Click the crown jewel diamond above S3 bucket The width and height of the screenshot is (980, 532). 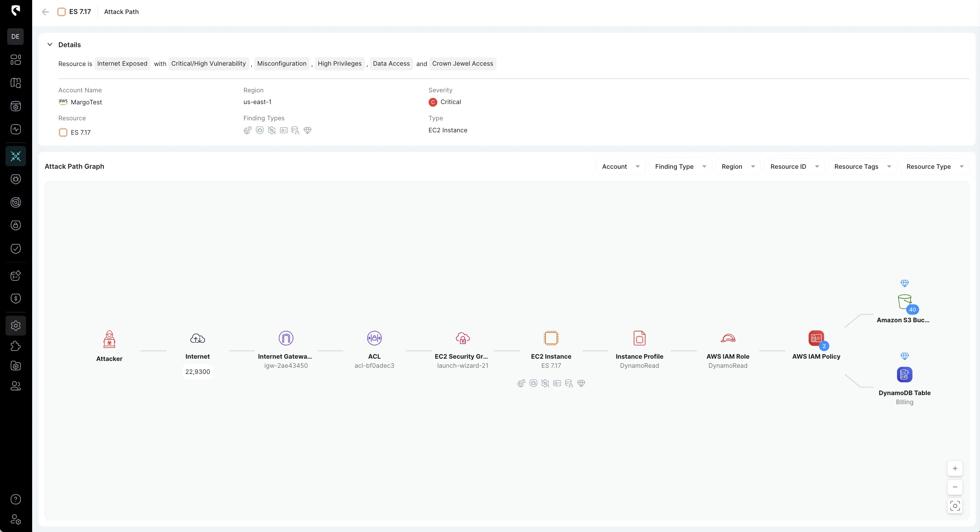pos(905,283)
